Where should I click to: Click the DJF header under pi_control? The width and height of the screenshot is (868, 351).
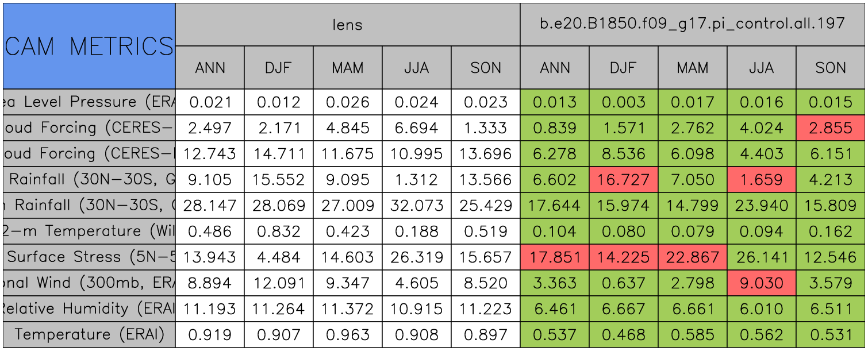point(624,68)
